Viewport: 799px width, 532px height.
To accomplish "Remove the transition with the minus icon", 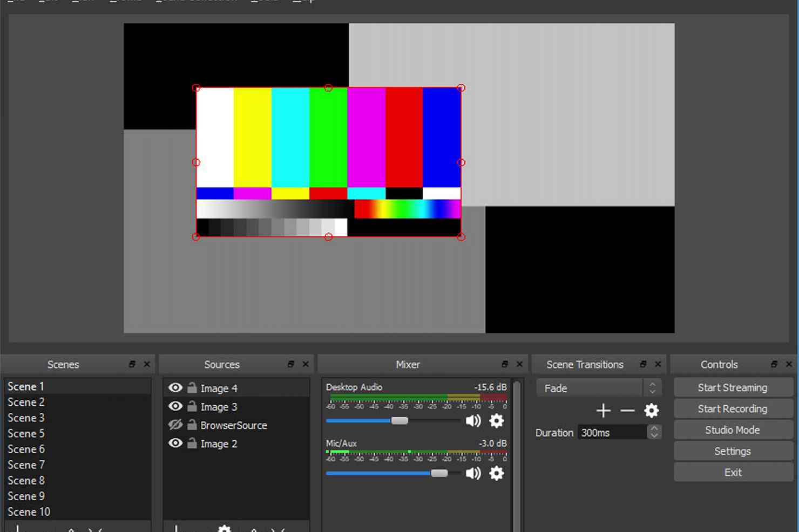I will click(627, 411).
